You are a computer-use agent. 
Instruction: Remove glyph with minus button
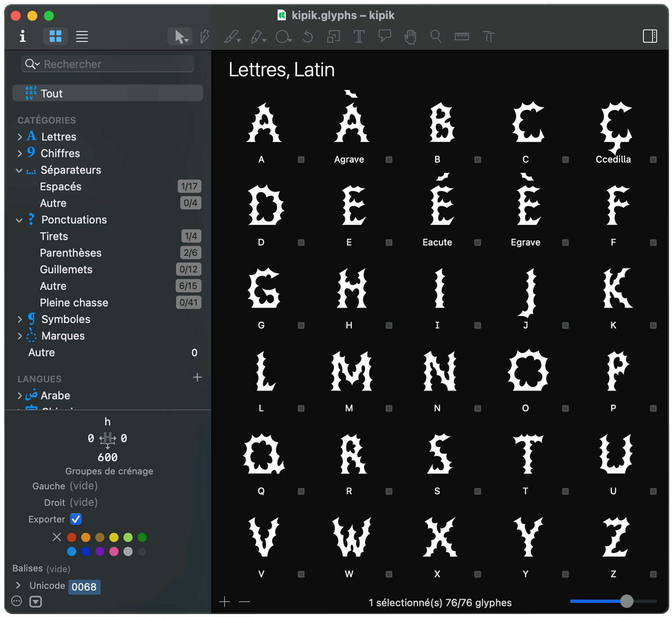pos(244,602)
